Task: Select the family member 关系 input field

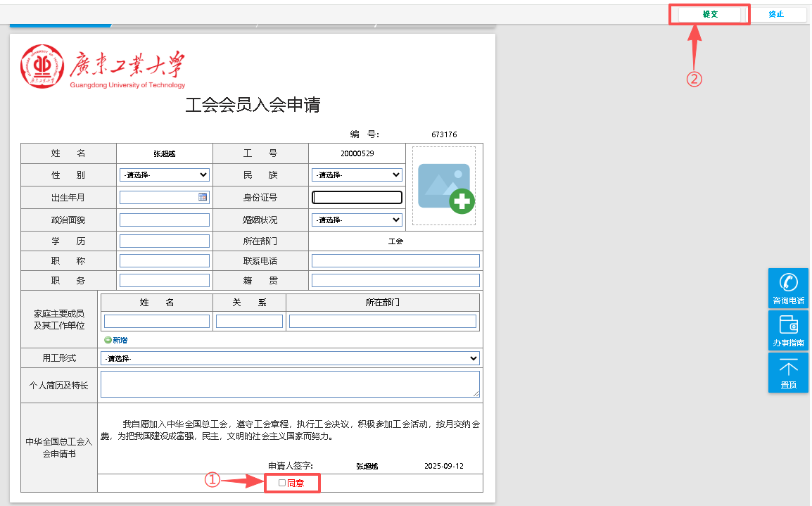Action: 249,322
